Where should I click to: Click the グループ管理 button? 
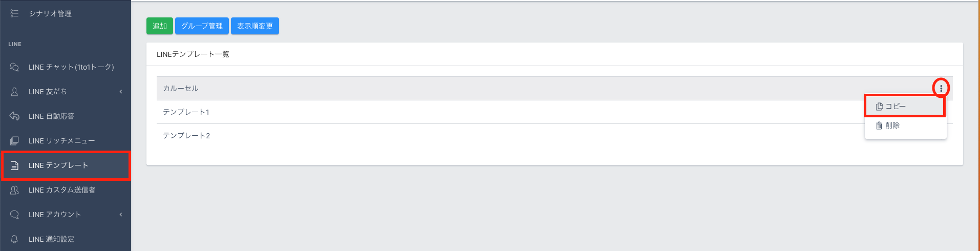pos(202,26)
